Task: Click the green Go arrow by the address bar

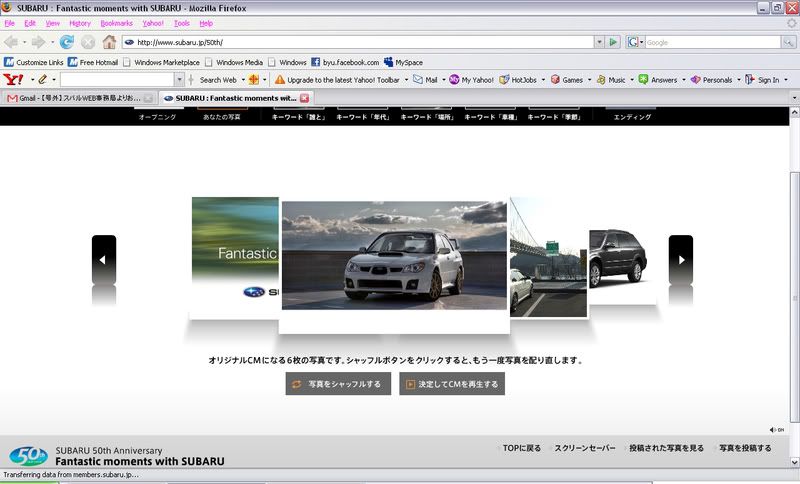Action: pyautogui.click(x=613, y=42)
